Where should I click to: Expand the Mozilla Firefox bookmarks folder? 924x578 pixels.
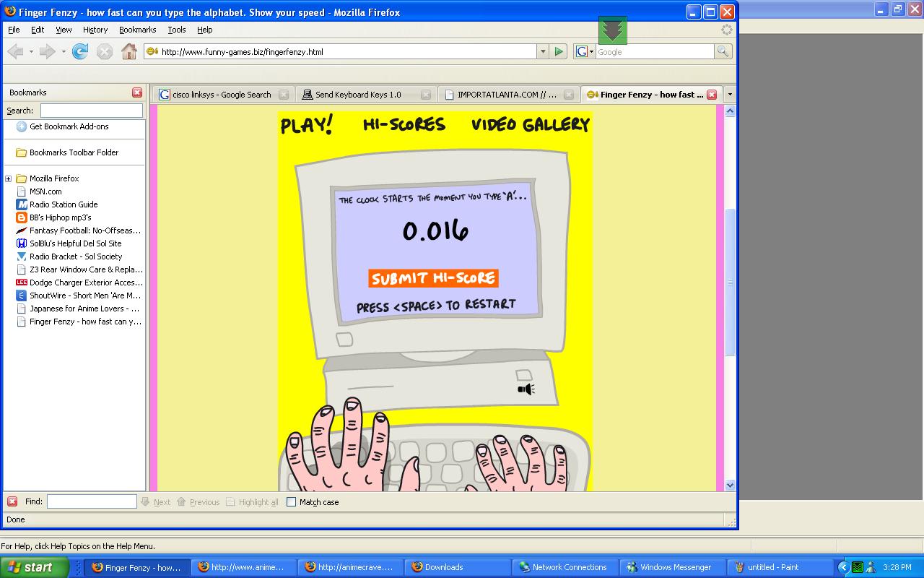[8, 178]
